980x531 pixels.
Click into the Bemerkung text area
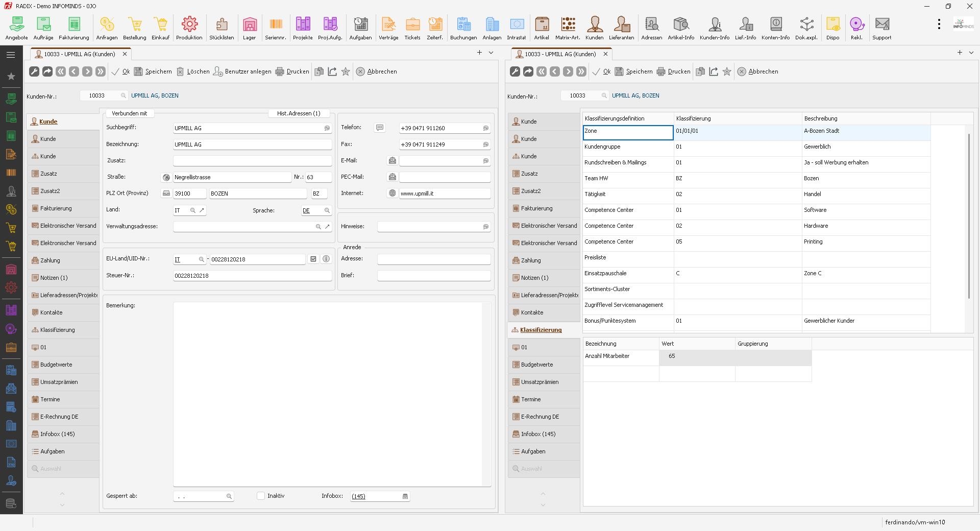tap(328, 393)
